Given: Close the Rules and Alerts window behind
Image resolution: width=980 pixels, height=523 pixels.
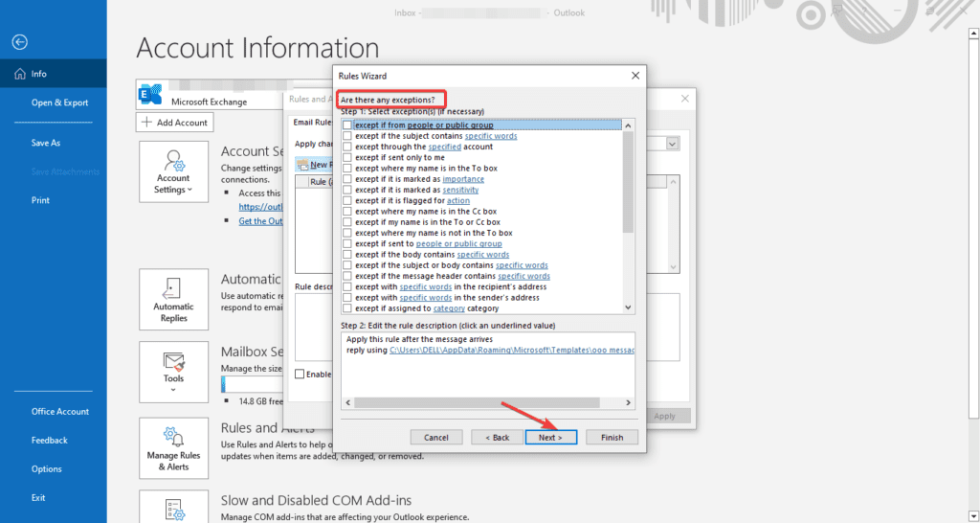Looking at the screenshot, I should pyautogui.click(x=685, y=99).
